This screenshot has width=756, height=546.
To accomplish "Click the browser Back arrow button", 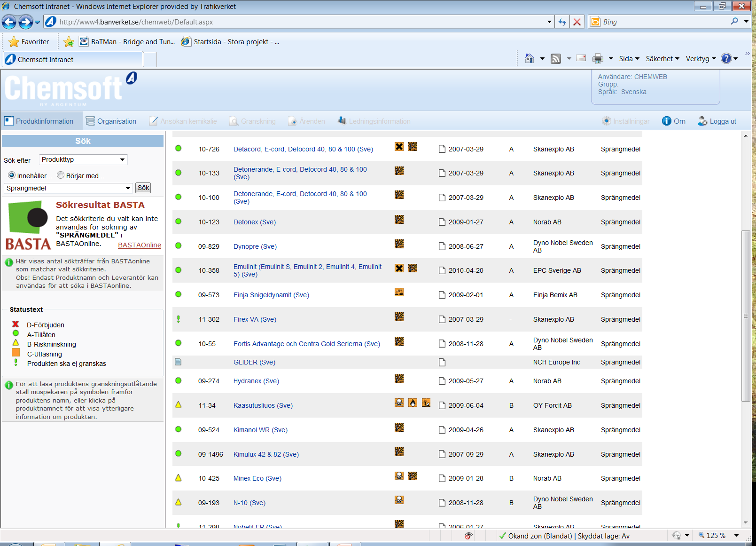I will pyautogui.click(x=9, y=22).
